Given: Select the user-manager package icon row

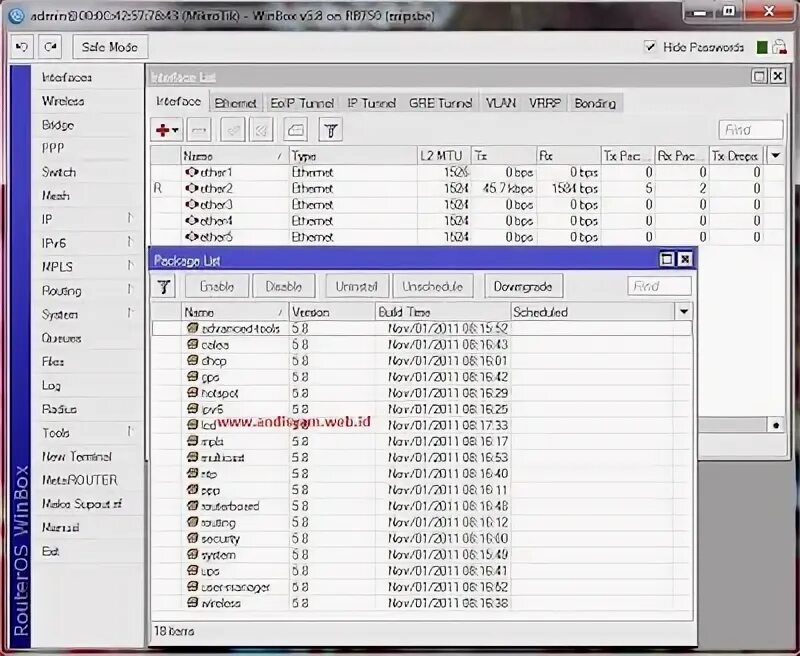Looking at the screenshot, I should (x=421, y=587).
